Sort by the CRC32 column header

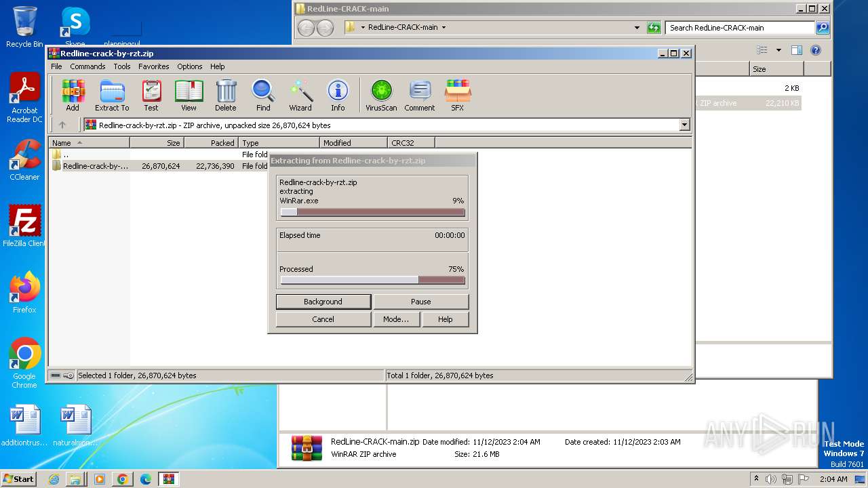coord(411,142)
